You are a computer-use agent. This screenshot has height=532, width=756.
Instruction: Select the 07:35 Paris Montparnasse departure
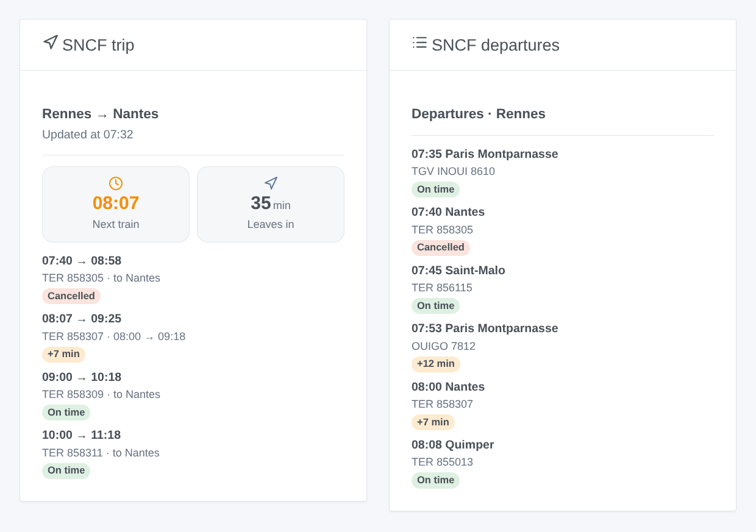coord(485,154)
